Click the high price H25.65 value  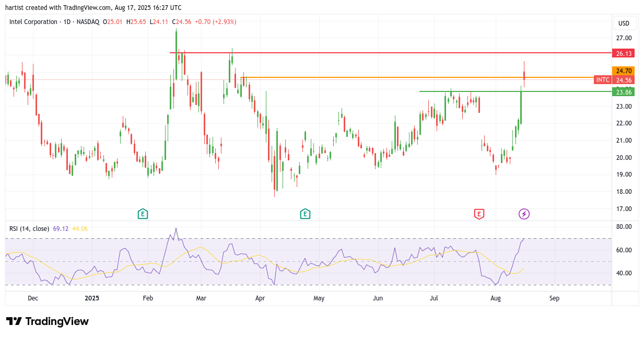(x=136, y=22)
